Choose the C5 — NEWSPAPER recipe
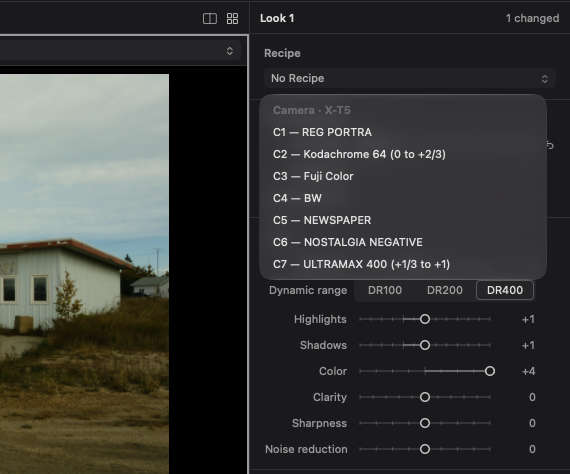This screenshot has height=474, width=570. [403, 220]
